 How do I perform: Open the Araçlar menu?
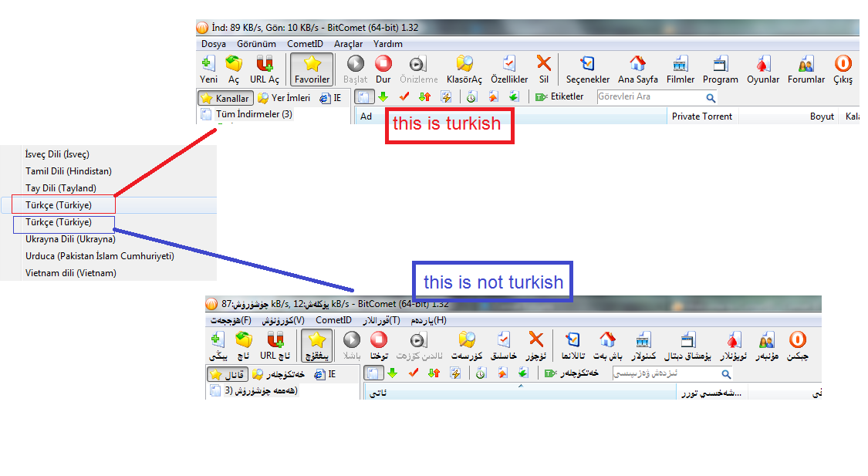pos(348,44)
